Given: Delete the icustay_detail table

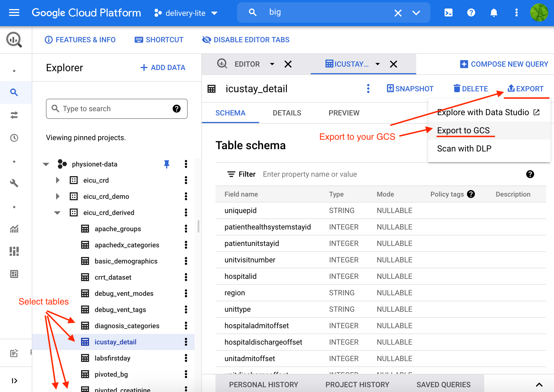Looking at the screenshot, I should (471, 89).
